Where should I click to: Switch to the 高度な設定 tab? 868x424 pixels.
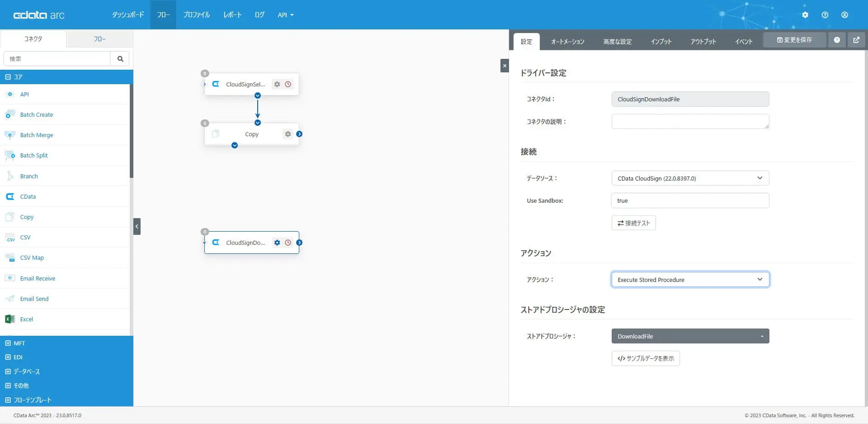click(x=618, y=42)
